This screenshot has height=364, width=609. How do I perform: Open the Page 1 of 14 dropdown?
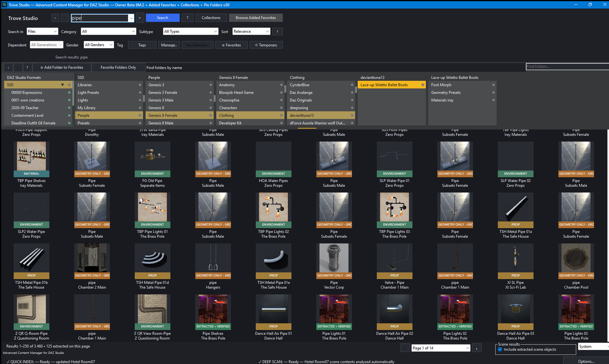[x=441, y=348]
